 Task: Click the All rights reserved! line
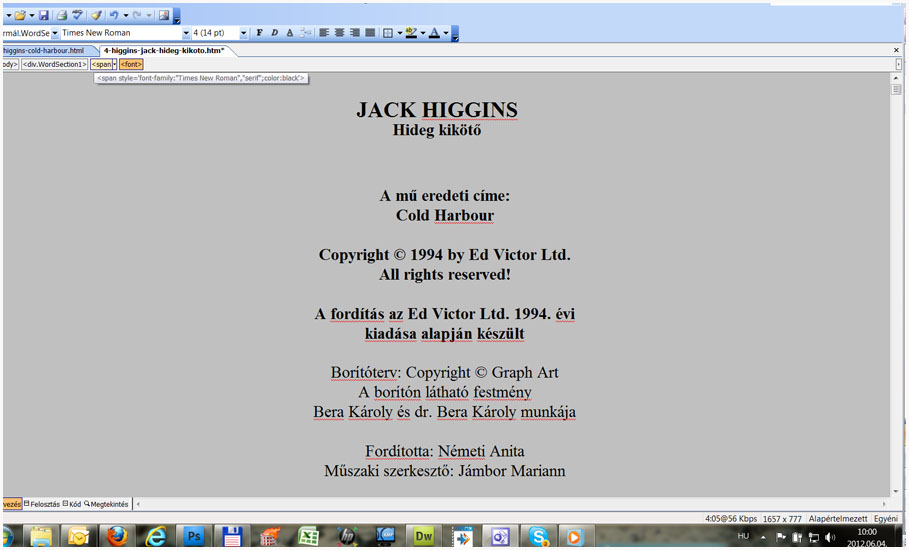[445, 275]
